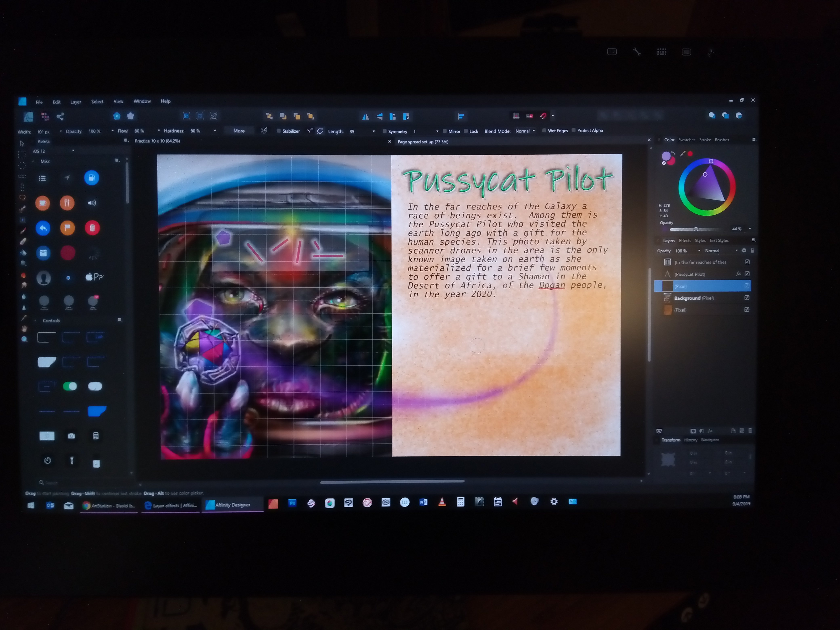Adjust the color Opacity slider

click(x=696, y=229)
